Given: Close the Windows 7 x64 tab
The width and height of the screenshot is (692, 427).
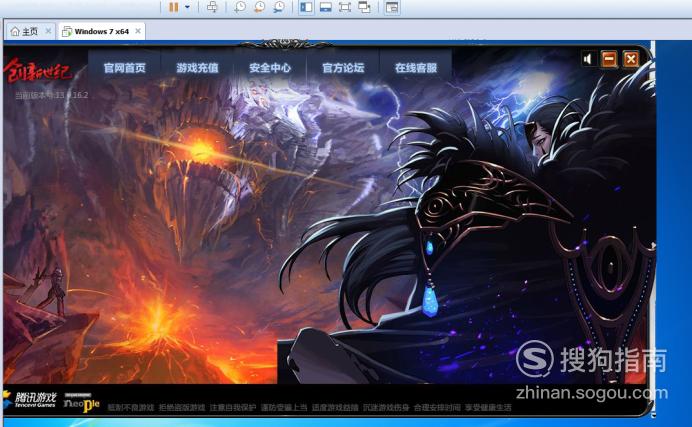Looking at the screenshot, I should (138, 31).
